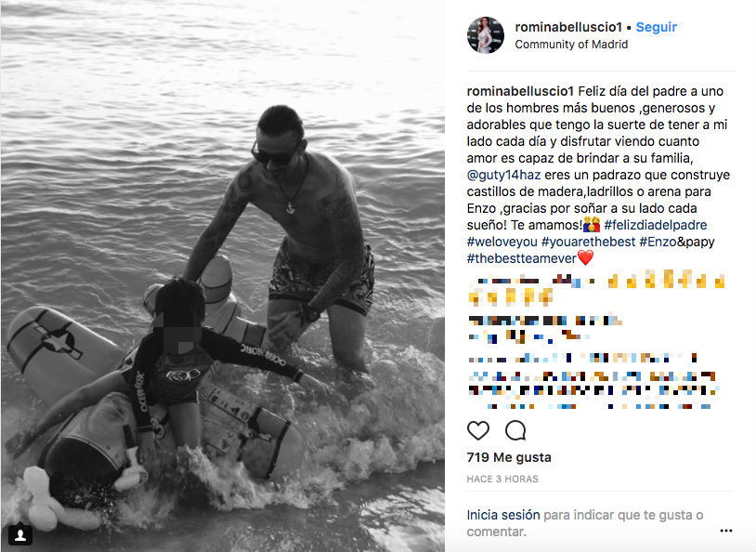This screenshot has height=552, width=756.
Task: Open rominabelluscio1 username in header
Action: (568, 27)
